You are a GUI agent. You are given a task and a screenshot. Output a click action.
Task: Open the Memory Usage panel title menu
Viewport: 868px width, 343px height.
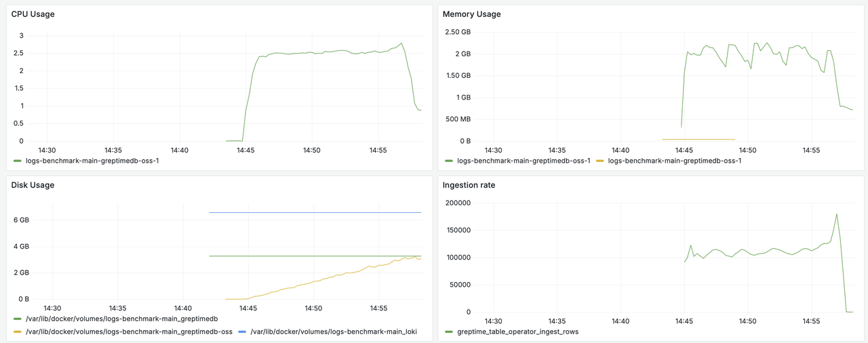471,14
